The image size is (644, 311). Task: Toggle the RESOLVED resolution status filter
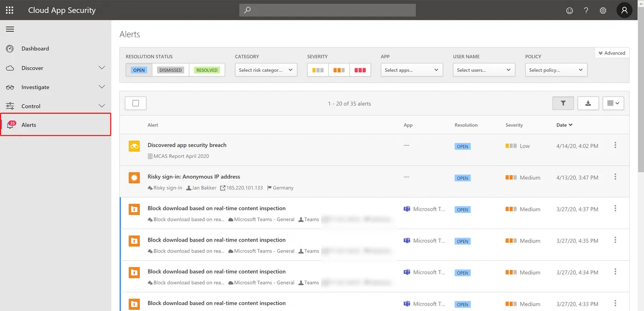(207, 70)
